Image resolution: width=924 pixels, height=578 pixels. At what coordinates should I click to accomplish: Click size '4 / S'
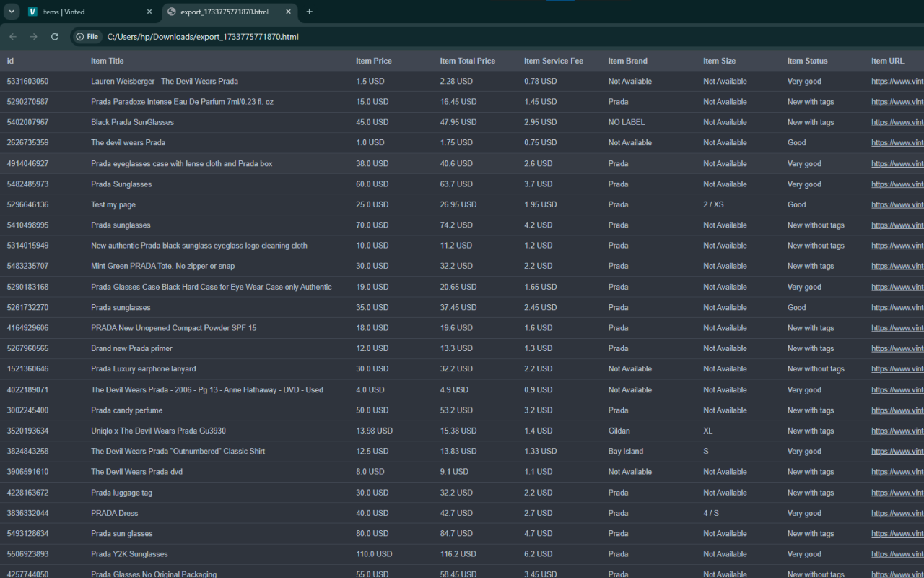711,513
